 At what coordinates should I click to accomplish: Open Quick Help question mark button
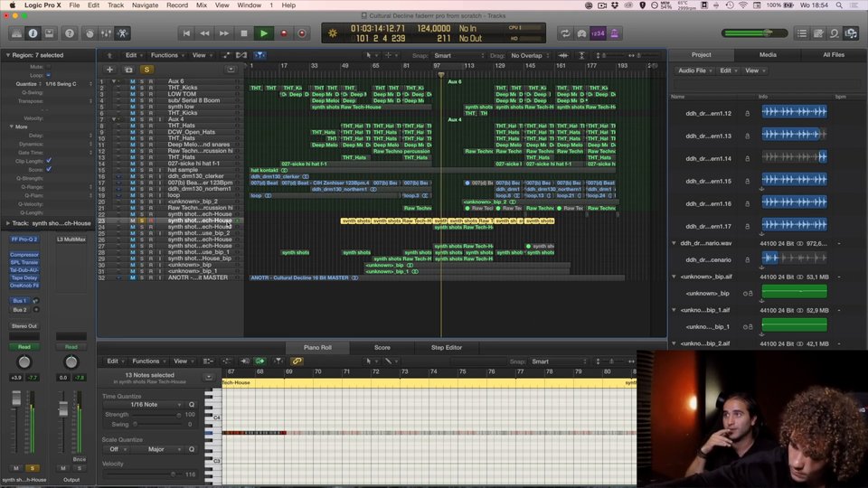click(70, 33)
